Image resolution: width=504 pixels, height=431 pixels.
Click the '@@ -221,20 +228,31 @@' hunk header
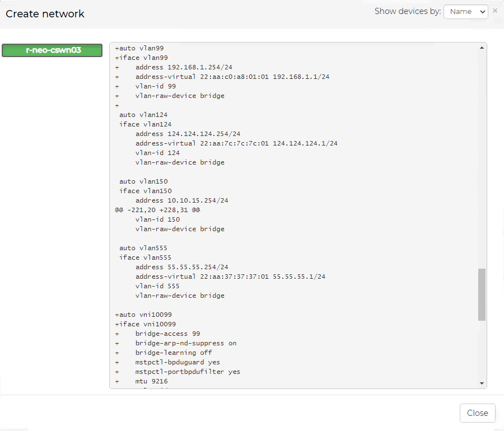point(157,210)
